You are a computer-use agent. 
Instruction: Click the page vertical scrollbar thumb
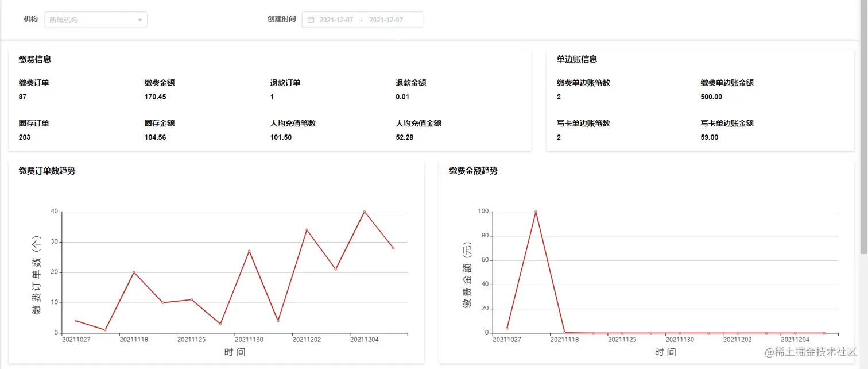(863, 126)
